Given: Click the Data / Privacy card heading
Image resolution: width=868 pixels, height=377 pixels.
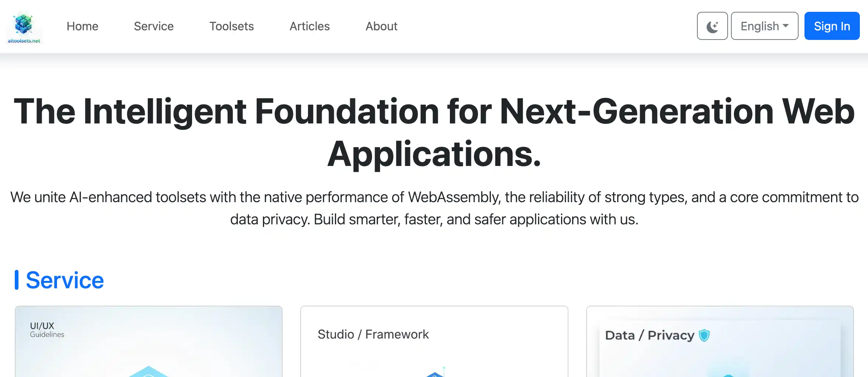Looking at the screenshot, I should pos(649,335).
